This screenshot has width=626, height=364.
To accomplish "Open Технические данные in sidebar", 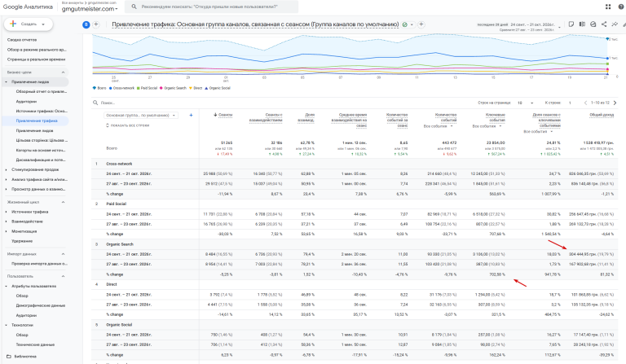I will (x=35, y=344).
